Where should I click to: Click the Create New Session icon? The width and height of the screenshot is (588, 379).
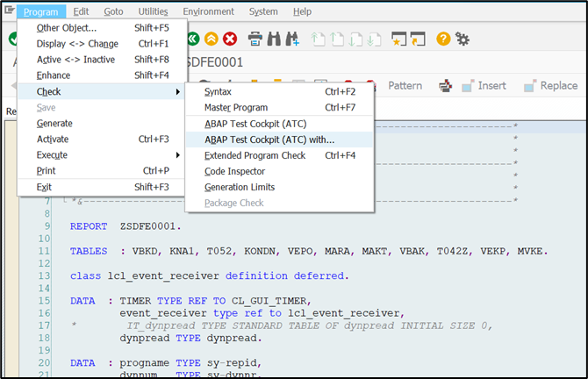pos(398,39)
